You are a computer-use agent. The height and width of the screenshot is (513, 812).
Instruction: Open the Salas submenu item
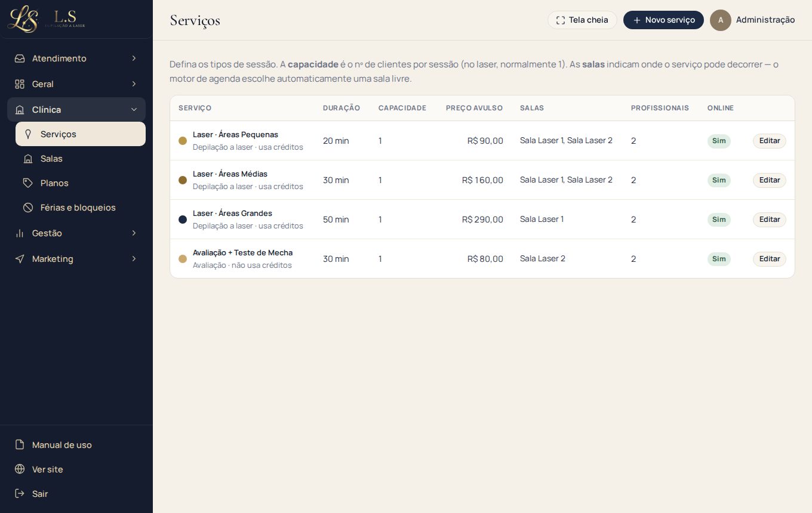coord(81,159)
